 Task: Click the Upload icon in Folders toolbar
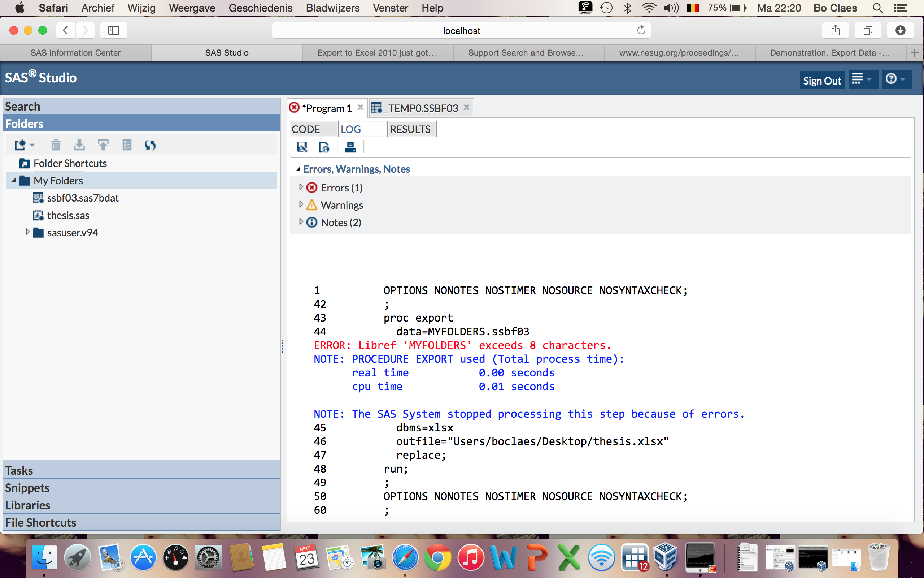(x=103, y=145)
